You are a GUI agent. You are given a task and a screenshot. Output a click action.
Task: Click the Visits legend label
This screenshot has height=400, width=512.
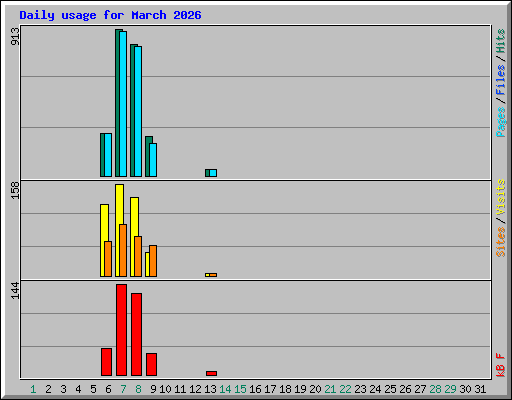click(x=500, y=197)
